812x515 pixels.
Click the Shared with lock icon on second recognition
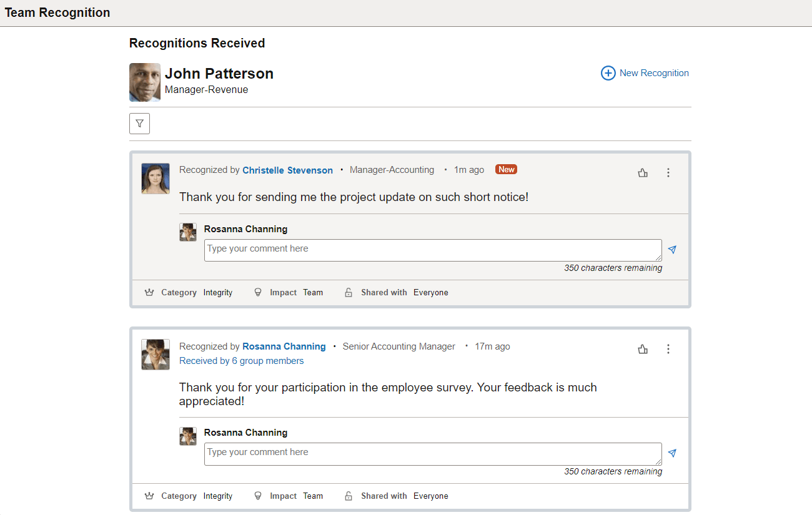tap(348, 495)
